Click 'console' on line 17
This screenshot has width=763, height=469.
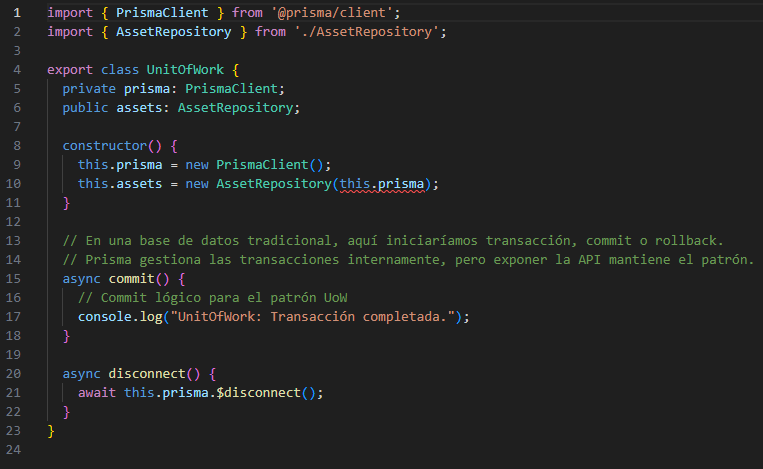[105, 316]
